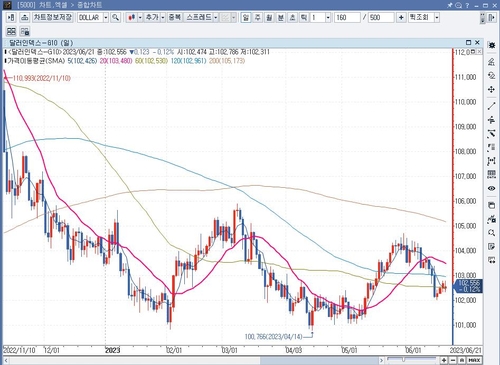Open the 퀵조회 dropdown arrow
The width and height of the screenshot is (500, 365).
tap(437, 17)
